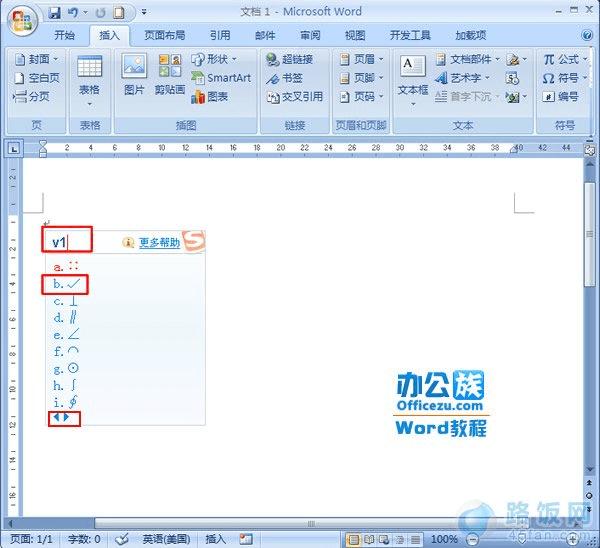Click the Office round button
600x548 pixels.
point(22,20)
